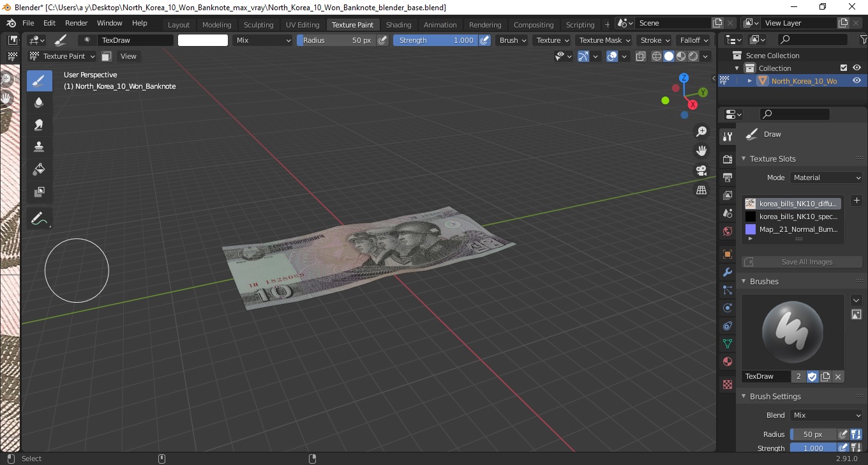Open the Object properties tab
The width and height of the screenshot is (868, 465).
[727, 254]
